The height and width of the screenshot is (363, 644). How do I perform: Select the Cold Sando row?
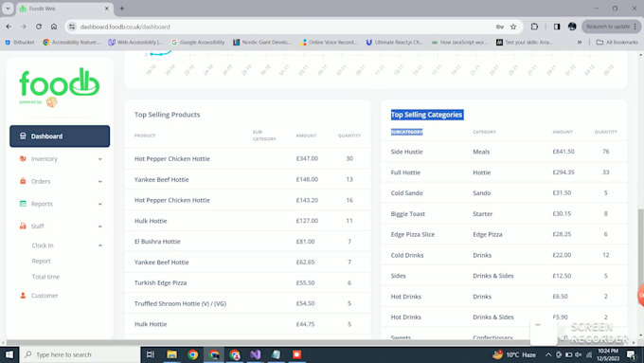tap(504, 192)
